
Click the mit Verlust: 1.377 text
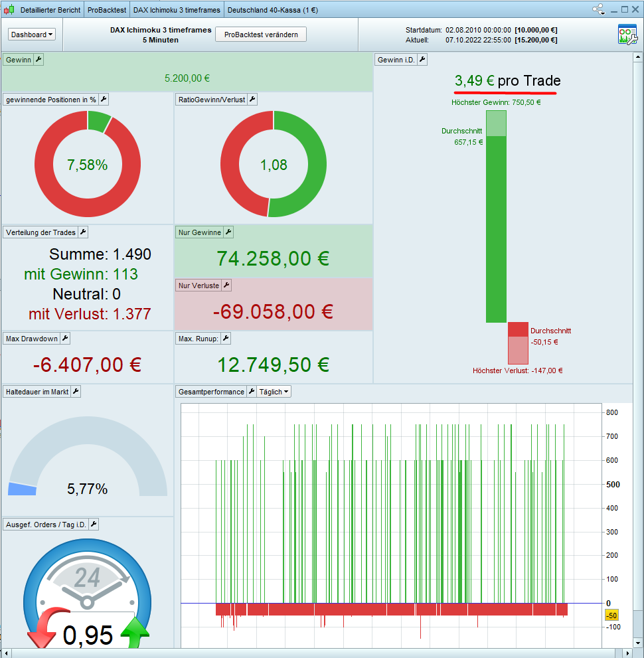click(90, 314)
